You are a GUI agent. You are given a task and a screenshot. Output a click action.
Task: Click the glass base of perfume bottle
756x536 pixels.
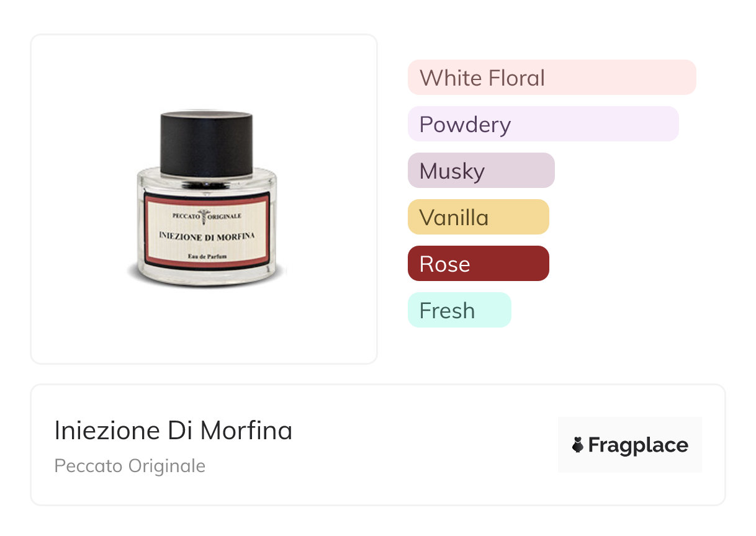(x=206, y=277)
